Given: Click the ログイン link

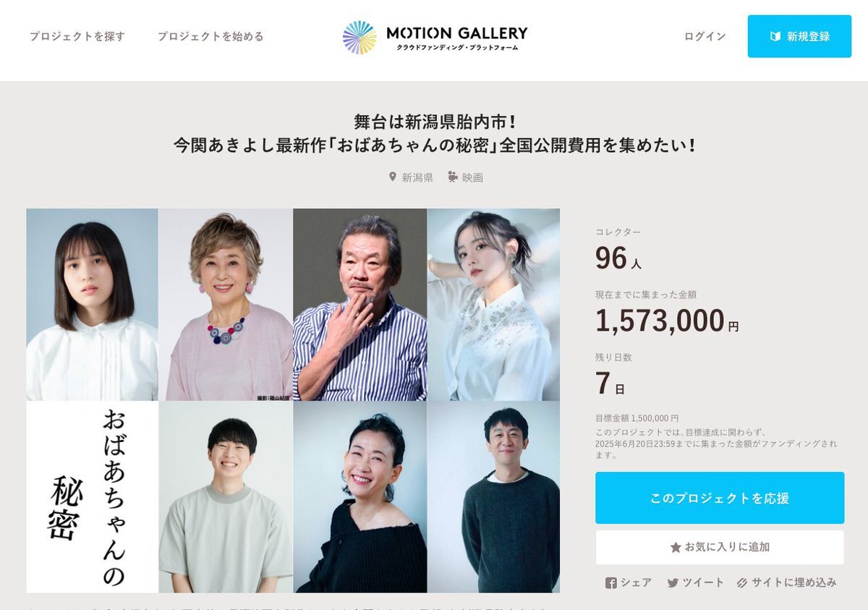Looking at the screenshot, I should coord(705,36).
